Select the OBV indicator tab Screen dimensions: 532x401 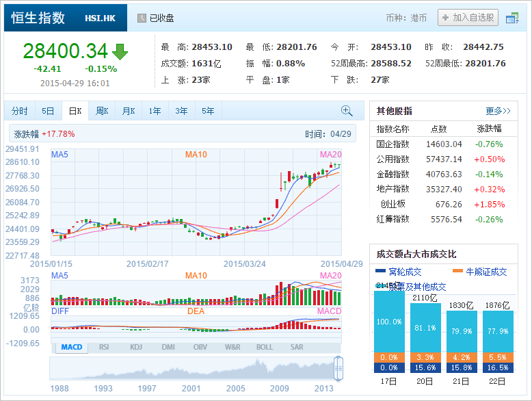click(x=200, y=347)
